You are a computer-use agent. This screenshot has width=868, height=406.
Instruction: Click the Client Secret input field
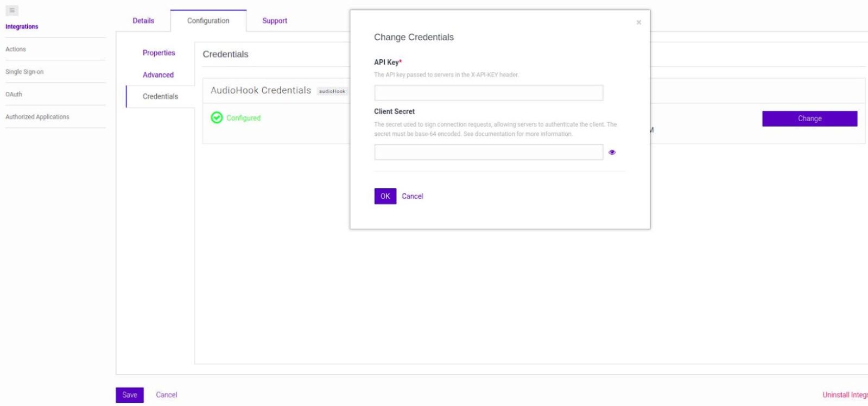click(x=488, y=152)
